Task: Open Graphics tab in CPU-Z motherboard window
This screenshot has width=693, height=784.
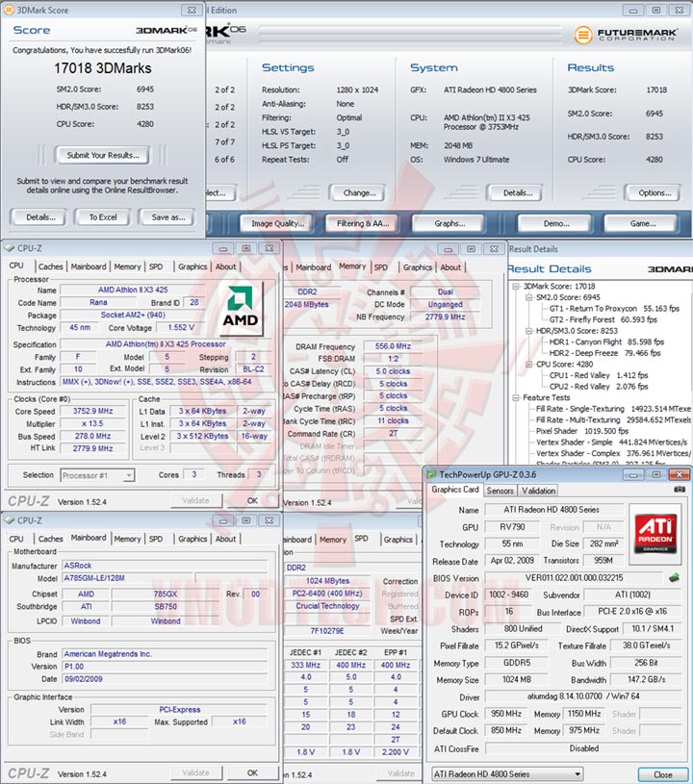Action: click(x=192, y=539)
